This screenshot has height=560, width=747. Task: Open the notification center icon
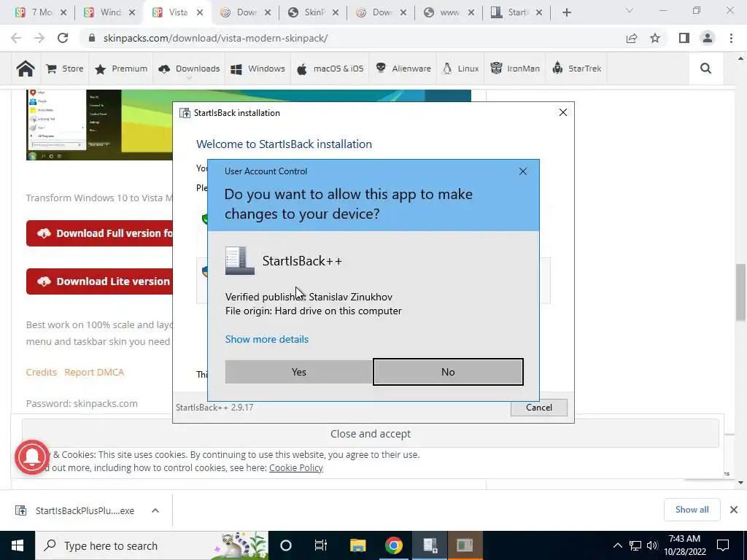[x=723, y=545]
